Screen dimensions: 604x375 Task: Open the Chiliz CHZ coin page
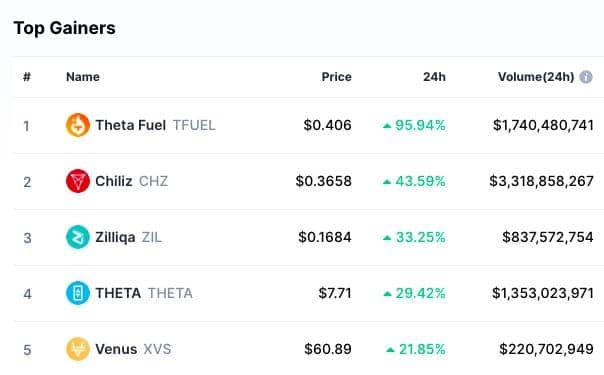tap(132, 181)
